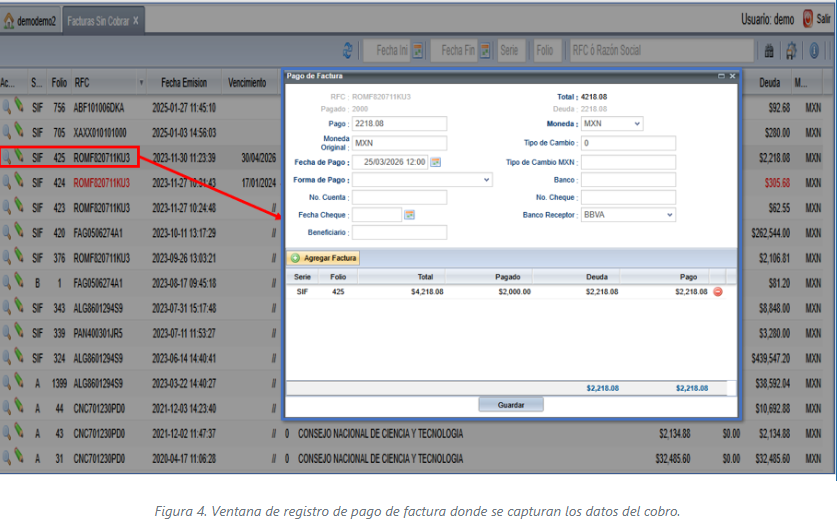The image size is (838, 523).
Task: Click the Agregar Factura button
Action: pos(324,258)
